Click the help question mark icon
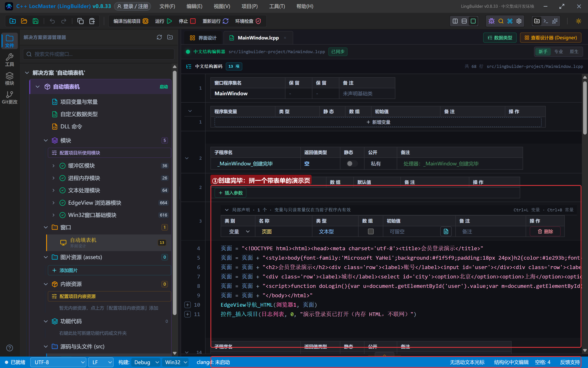The height and width of the screenshot is (368, 588). coord(9,348)
